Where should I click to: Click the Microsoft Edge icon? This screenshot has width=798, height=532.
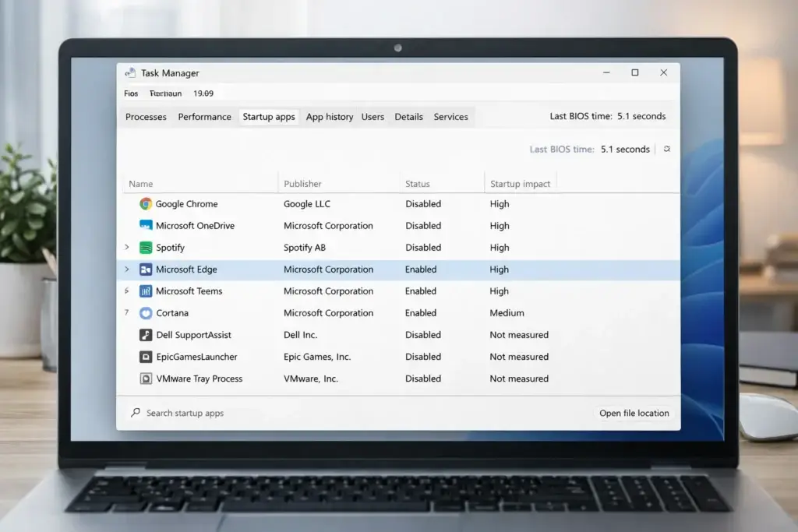(x=145, y=269)
